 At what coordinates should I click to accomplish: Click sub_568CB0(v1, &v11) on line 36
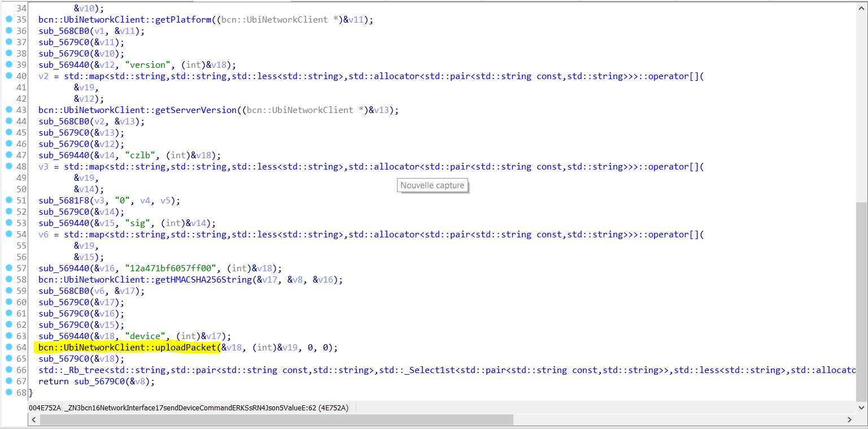click(x=91, y=31)
